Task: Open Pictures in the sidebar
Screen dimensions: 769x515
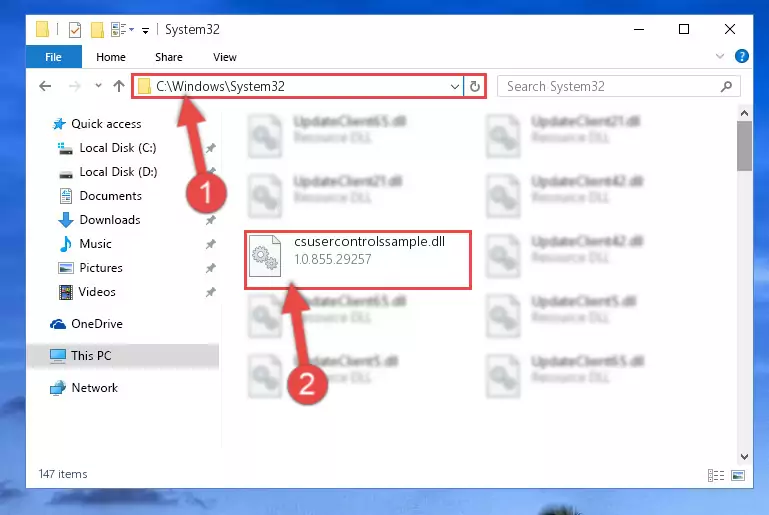Action: click(x=101, y=268)
